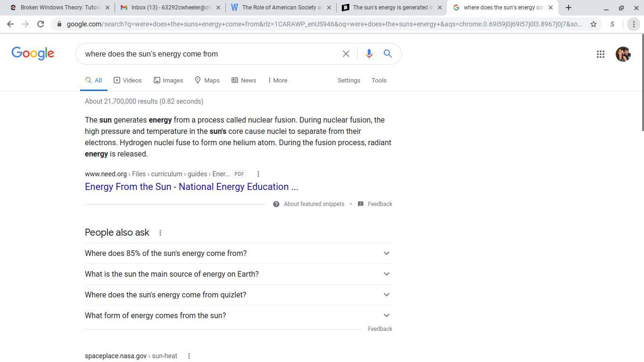Click the blue magnifying glass search button
The width and height of the screenshot is (644, 362).
point(388,54)
